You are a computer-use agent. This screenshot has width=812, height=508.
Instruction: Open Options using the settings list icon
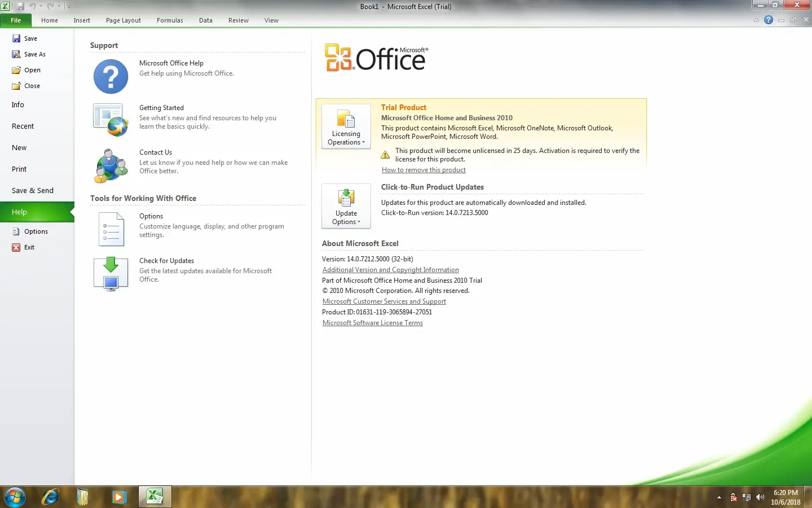point(110,229)
